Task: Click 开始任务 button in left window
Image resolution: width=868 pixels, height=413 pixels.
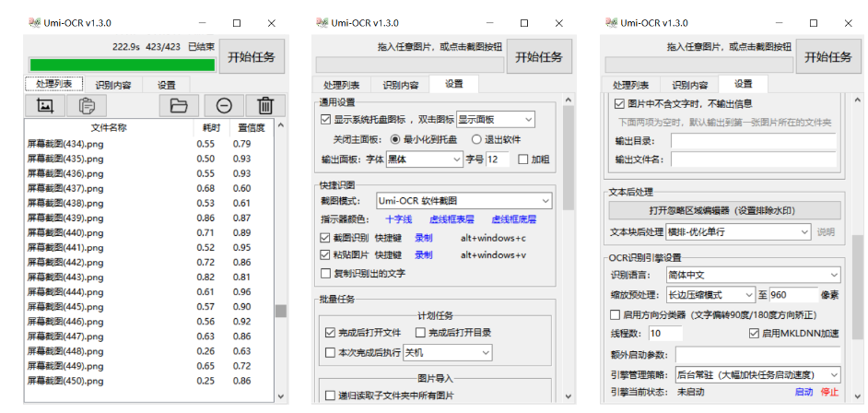Action: tap(252, 56)
